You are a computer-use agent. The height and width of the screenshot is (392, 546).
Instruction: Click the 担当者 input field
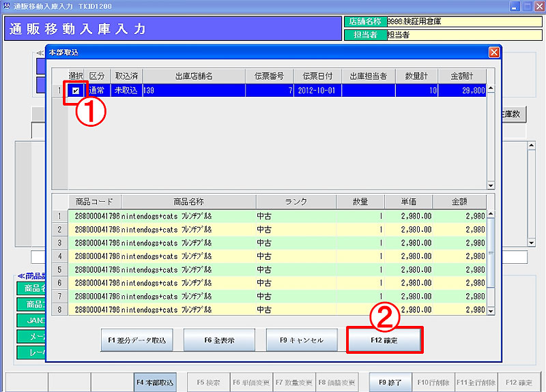click(463, 35)
